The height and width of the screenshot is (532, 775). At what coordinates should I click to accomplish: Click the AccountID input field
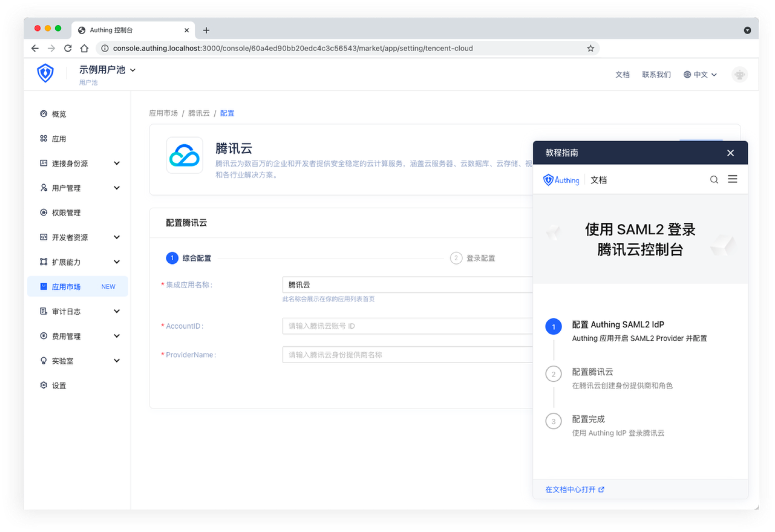[407, 326]
